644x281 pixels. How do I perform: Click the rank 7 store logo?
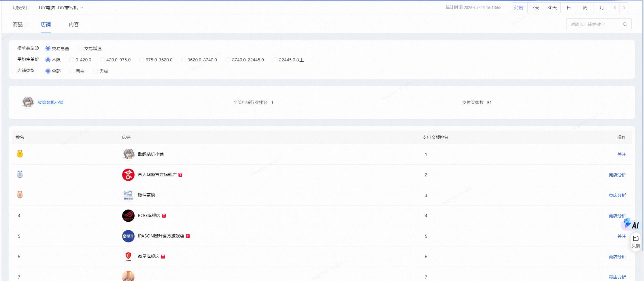(128, 276)
